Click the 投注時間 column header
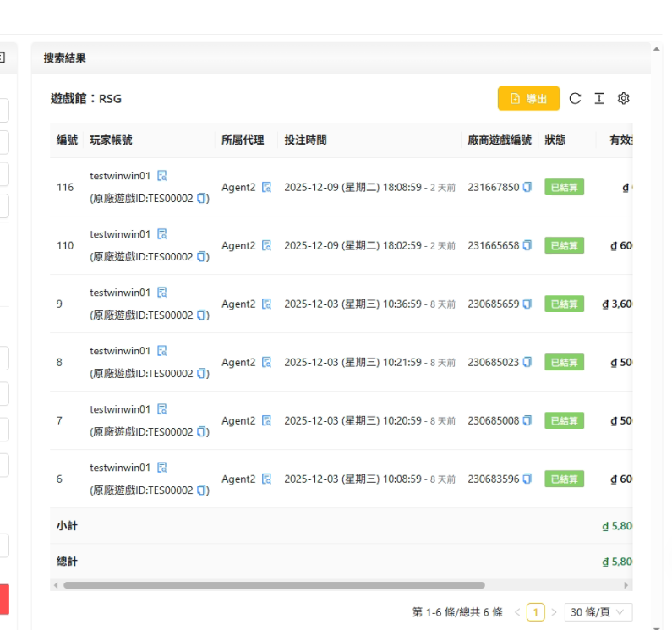 (305, 140)
